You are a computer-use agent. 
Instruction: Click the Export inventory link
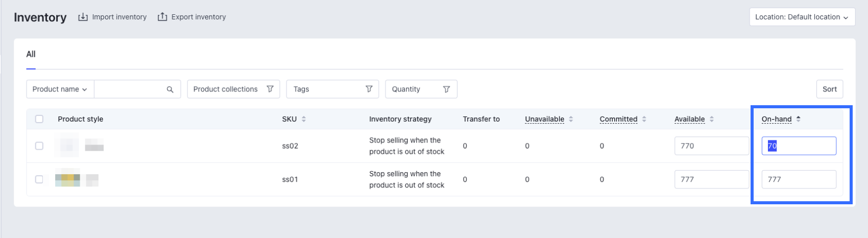point(198,17)
